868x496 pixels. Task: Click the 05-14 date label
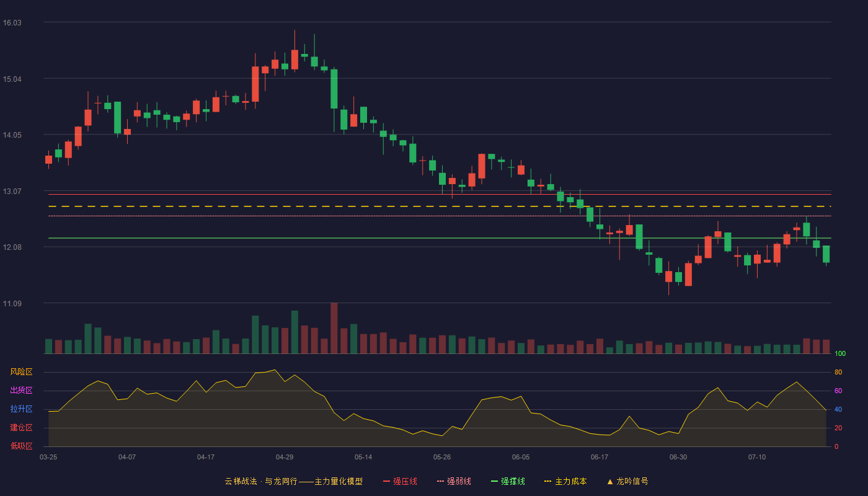[363, 457]
